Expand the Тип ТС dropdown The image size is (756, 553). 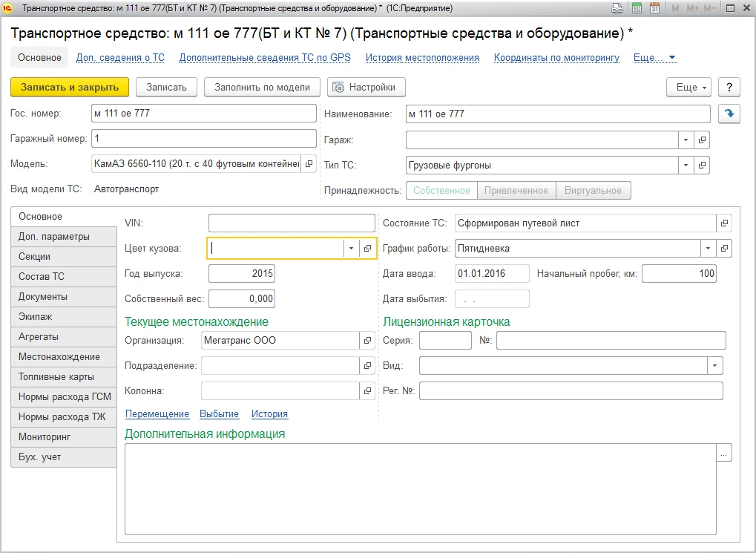pyautogui.click(x=686, y=165)
